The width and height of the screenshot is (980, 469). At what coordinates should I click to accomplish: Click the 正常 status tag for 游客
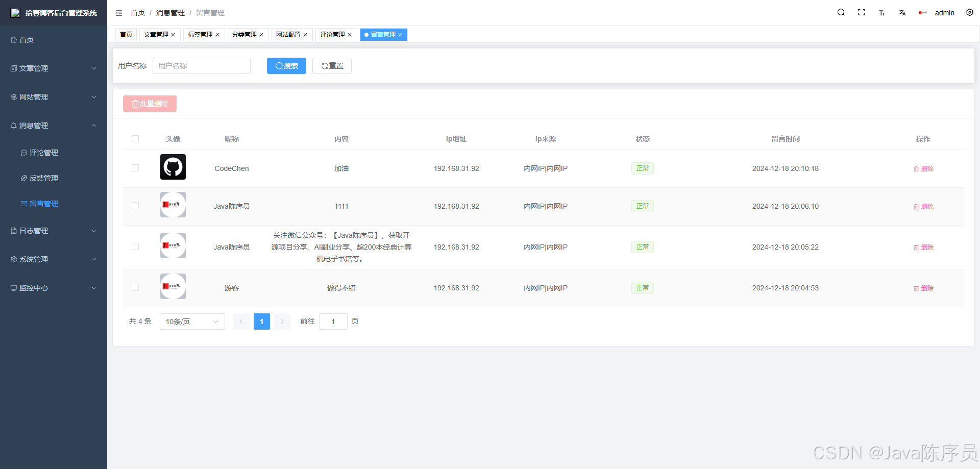pos(643,288)
